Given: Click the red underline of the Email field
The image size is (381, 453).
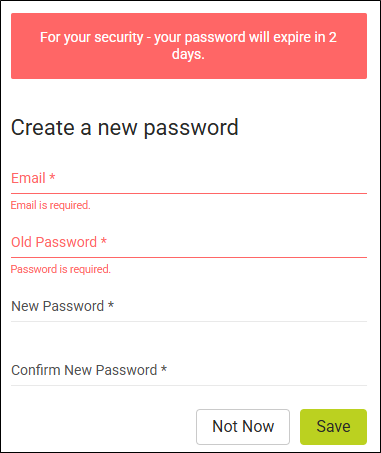Looking at the screenshot, I should pyautogui.click(x=189, y=193).
